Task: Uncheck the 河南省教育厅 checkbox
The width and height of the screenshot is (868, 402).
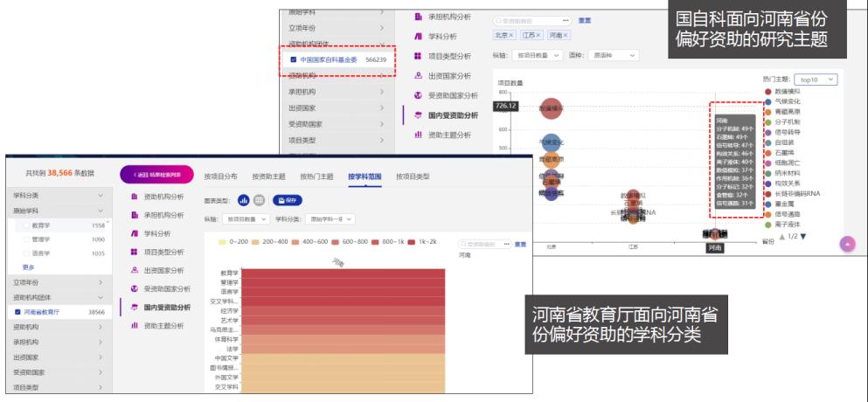Action: click(x=17, y=310)
